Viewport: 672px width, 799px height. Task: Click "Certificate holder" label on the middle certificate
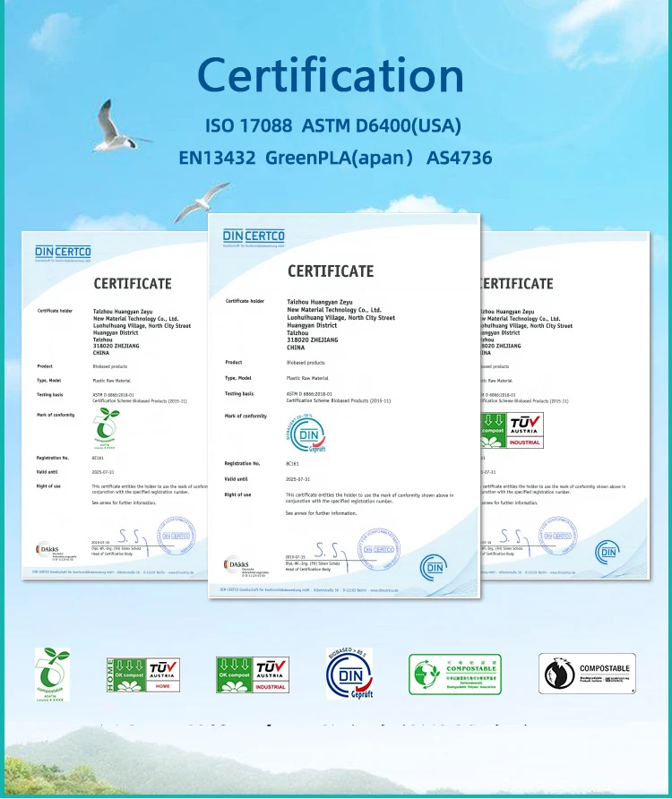(x=245, y=301)
